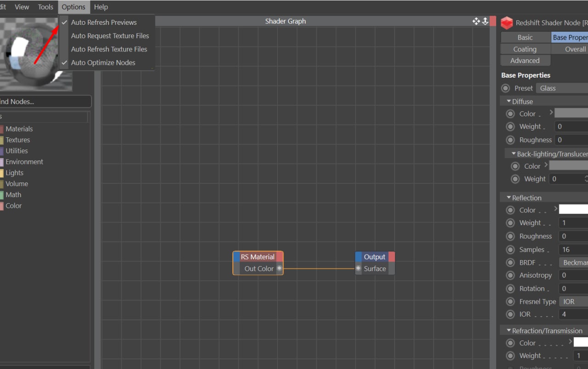Click the blue corner of RS Material node

pyautogui.click(x=237, y=257)
